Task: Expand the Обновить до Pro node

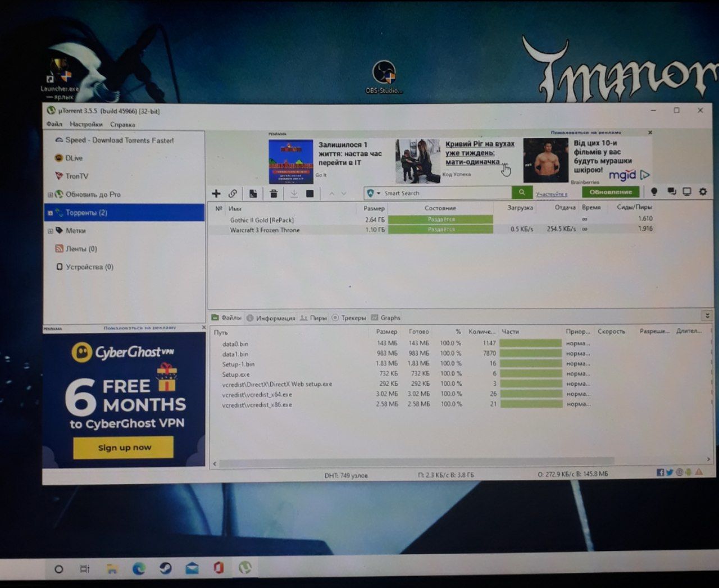Action: pyautogui.click(x=50, y=195)
